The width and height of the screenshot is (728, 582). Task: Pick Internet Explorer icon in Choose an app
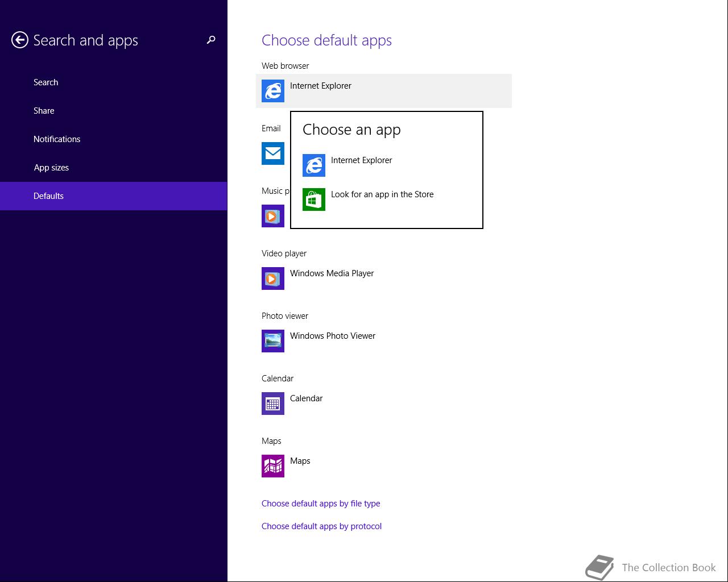point(314,165)
